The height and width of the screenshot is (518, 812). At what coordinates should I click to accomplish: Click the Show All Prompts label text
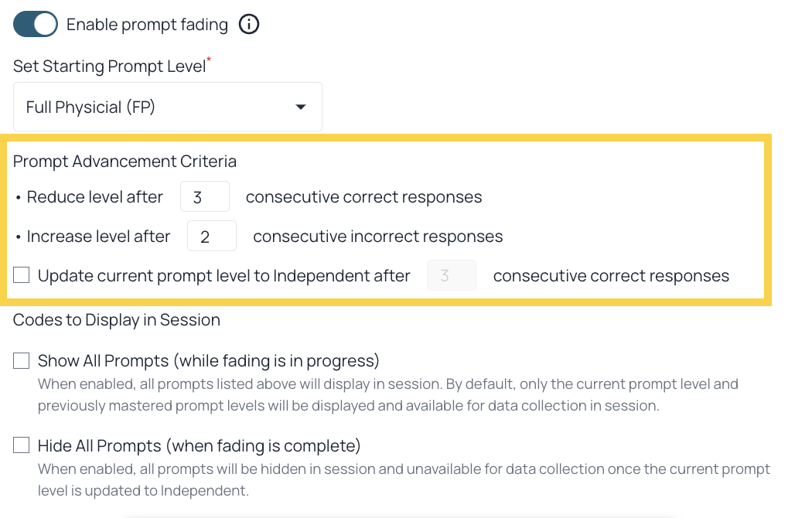(x=209, y=361)
